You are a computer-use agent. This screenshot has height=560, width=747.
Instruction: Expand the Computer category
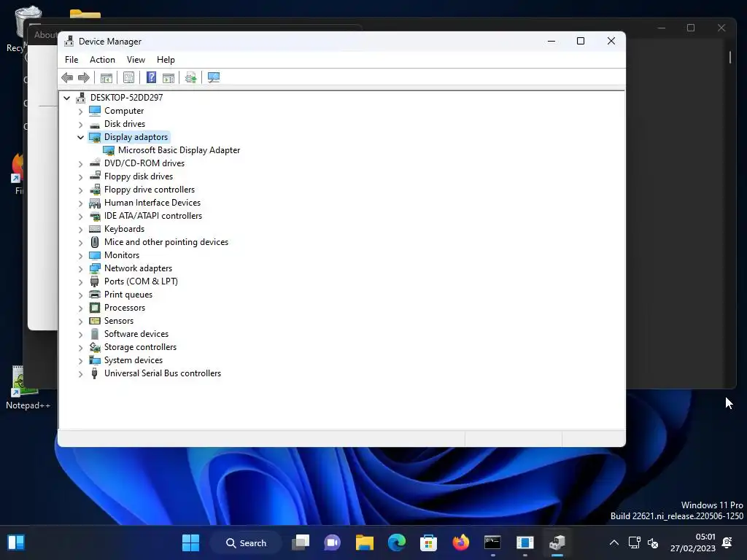coord(80,111)
